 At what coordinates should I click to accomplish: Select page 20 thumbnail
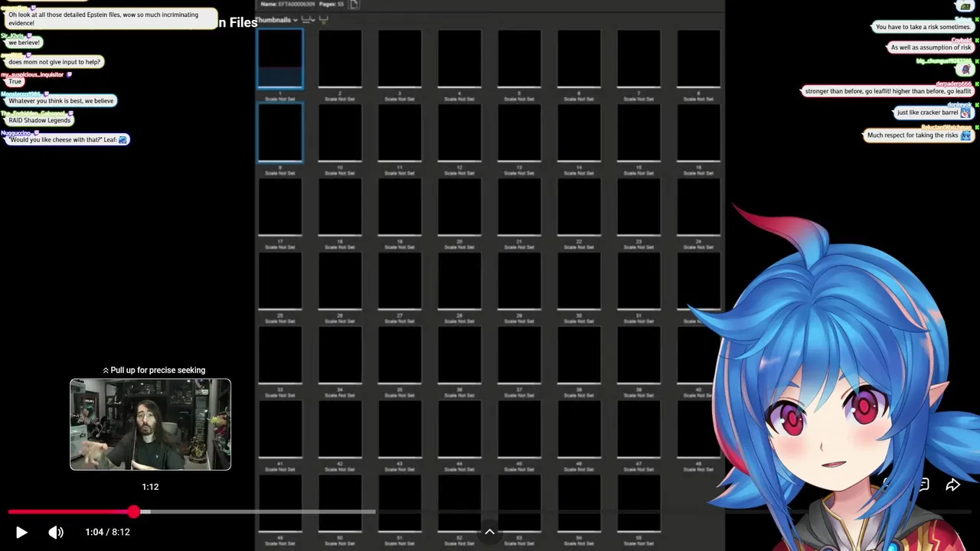click(x=459, y=207)
